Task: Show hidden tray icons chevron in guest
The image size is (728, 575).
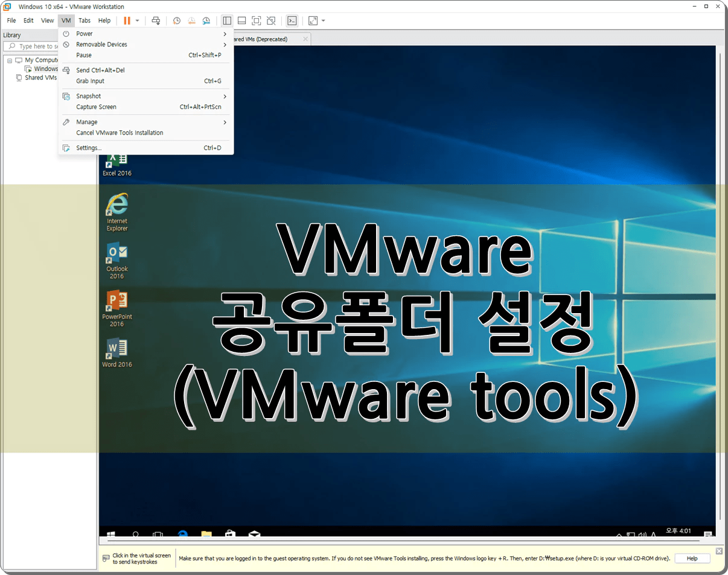Action: tap(619, 535)
